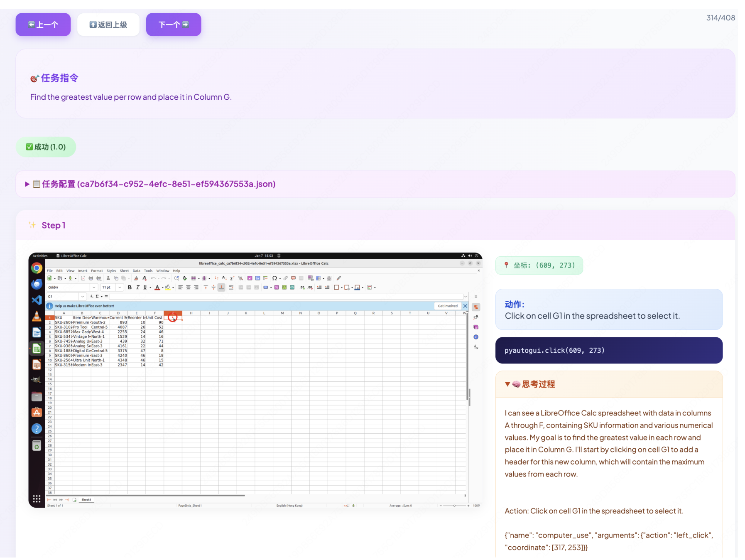The width and height of the screenshot is (745, 560).
Task: Click the Italic formatting icon
Action: pyautogui.click(x=137, y=287)
